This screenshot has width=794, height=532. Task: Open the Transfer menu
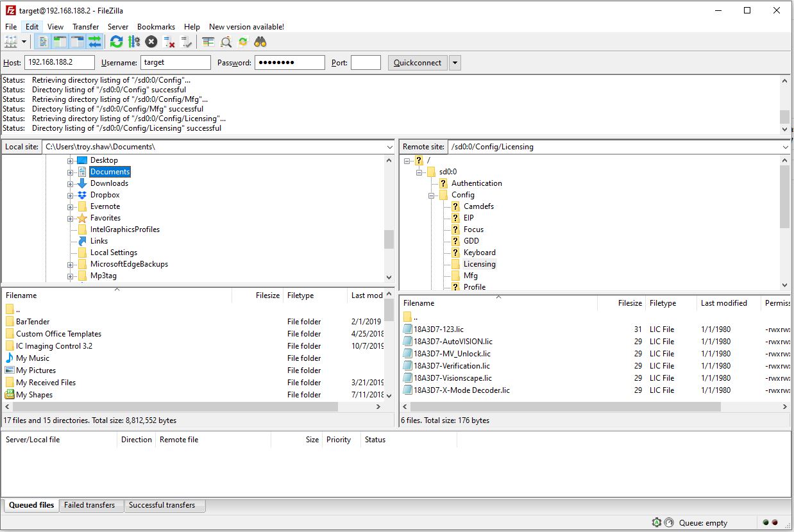pyautogui.click(x=85, y=26)
